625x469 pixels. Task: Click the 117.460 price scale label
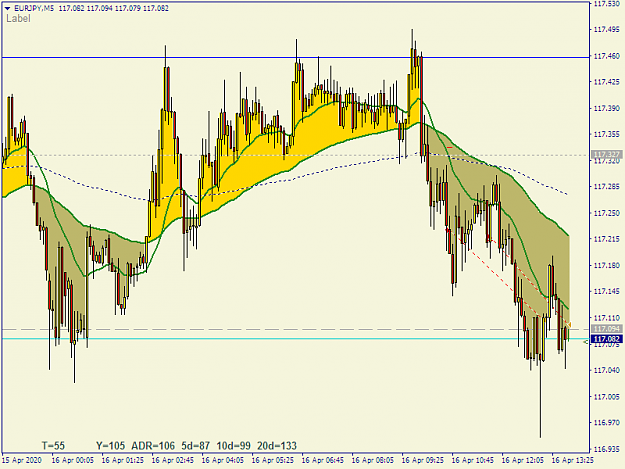click(607, 56)
